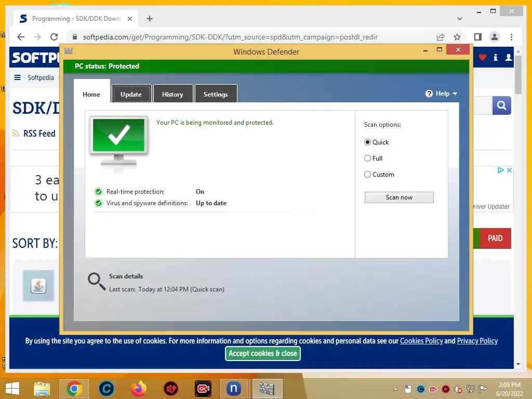Click the red camera recorder taskbar icon
The image size is (532, 399).
203,389
